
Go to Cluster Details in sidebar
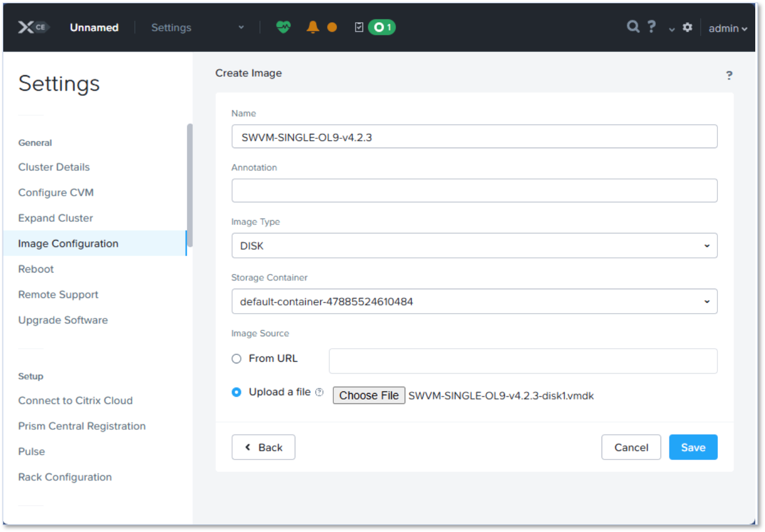pos(54,167)
